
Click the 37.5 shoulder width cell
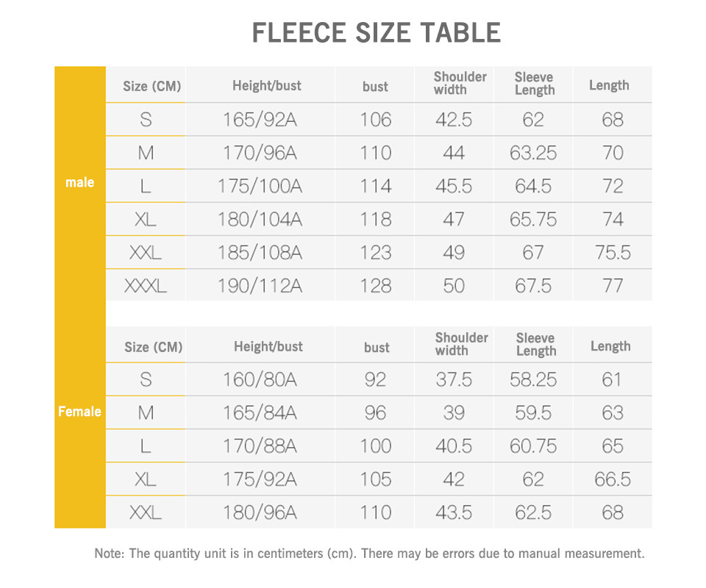(x=454, y=380)
